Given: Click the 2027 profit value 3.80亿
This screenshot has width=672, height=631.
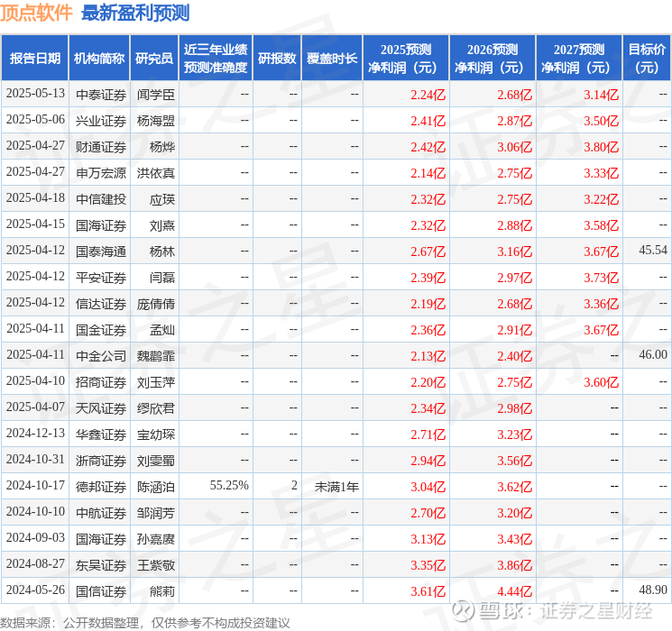Looking at the screenshot, I should click(602, 147).
